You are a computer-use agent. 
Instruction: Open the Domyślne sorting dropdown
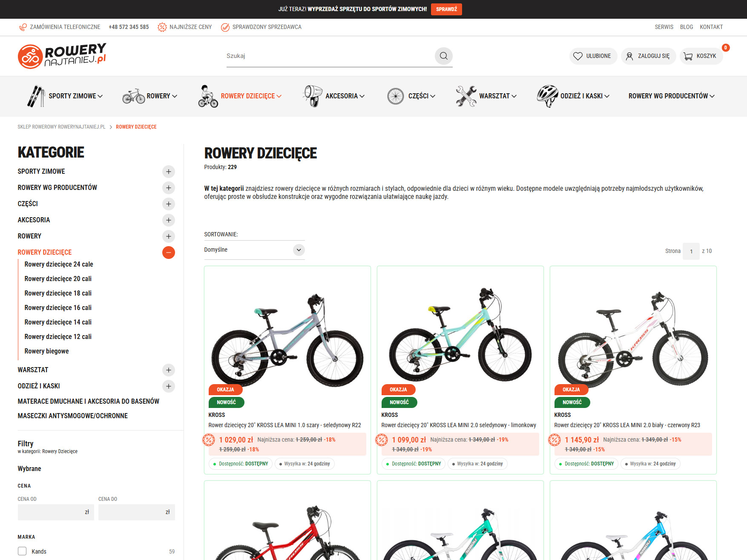[x=254, y=250]
